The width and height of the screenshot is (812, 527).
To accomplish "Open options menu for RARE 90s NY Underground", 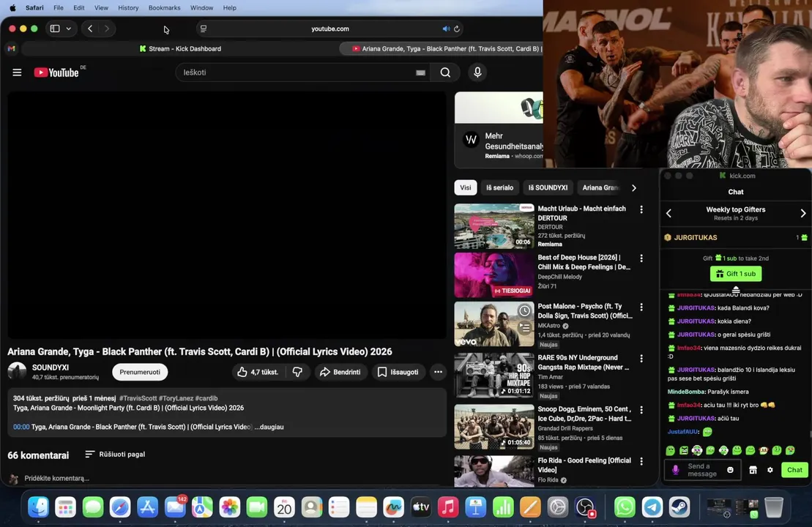I will coord(641,358).
